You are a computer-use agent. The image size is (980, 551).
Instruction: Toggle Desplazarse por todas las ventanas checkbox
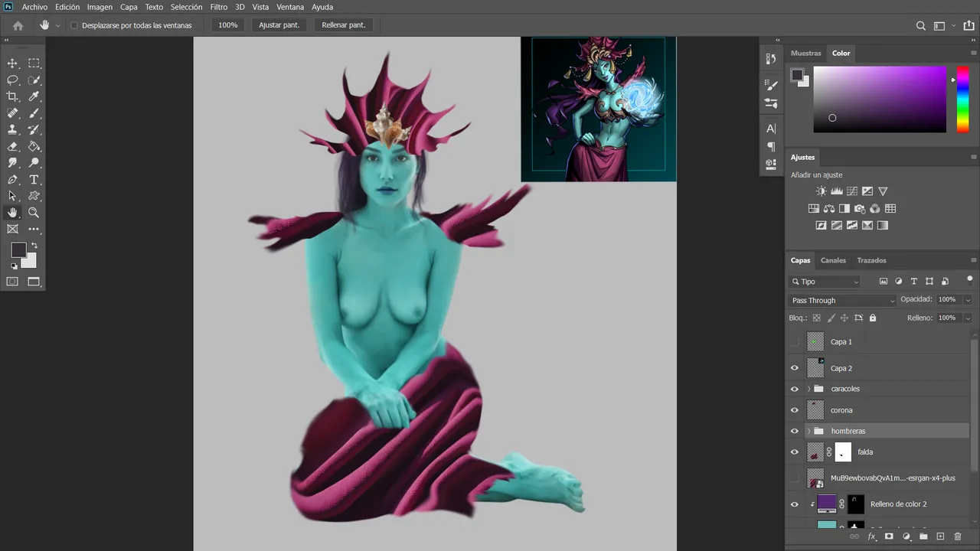pyautogui.click(x=74, y=25)
